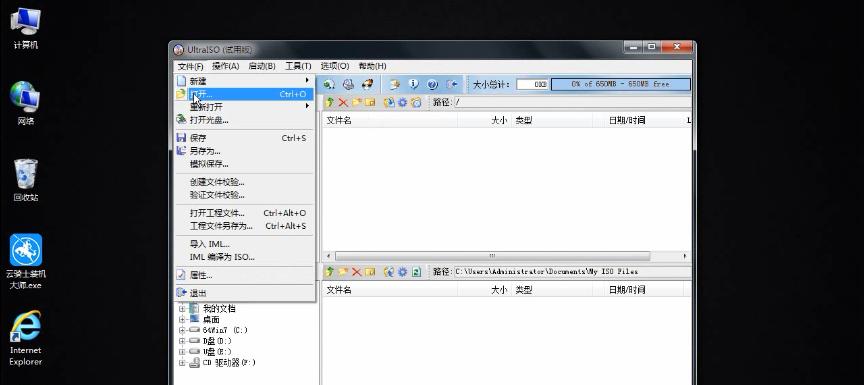Choose 退出 from the File menu

click(x=244, y=293)
